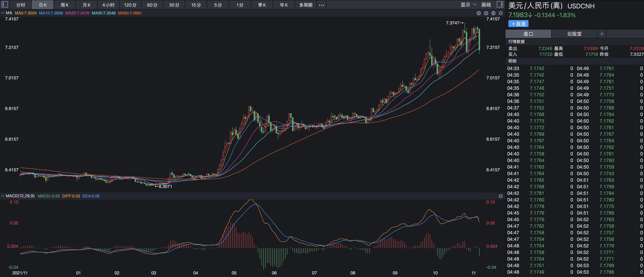The width and height of the screenshot is (644, 277).
Task: Switch to 分时 intraday chart
Action: 21,5
